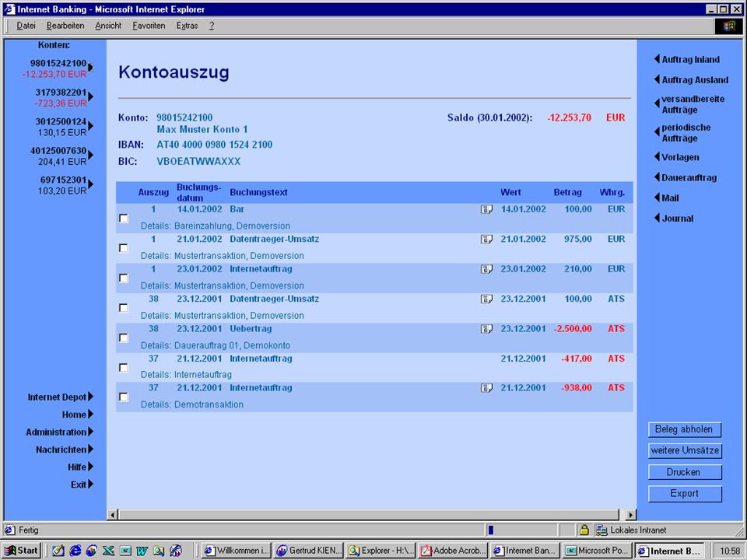Select account 3012500124 arrow
The width and height of the screenshot is (747, 560).
90,126
